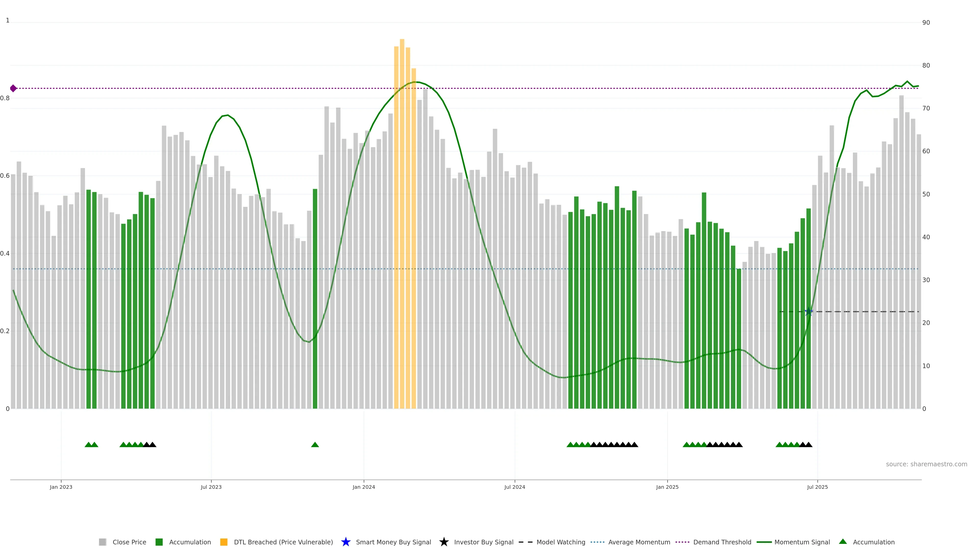Viewport: 980px width, 551px height.
Task: Click green Accumulation triangle icon in legend
Action: (x=843, y=542)
